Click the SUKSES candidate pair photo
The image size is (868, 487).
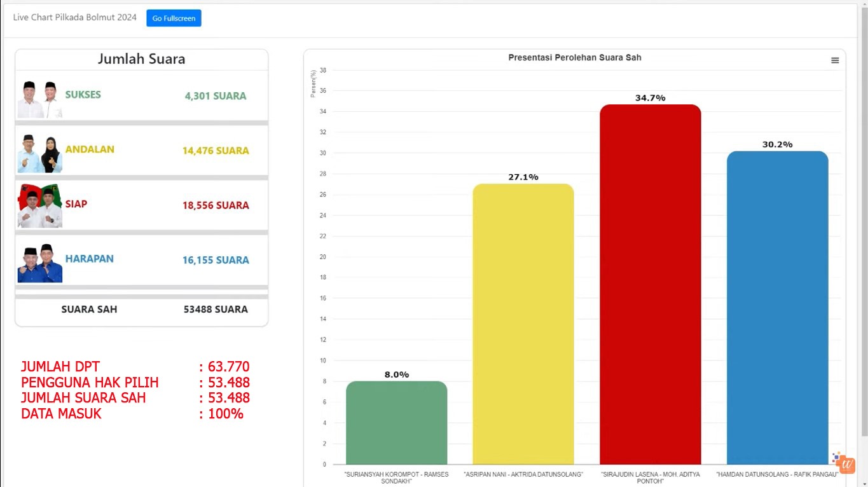click(39, 99)
